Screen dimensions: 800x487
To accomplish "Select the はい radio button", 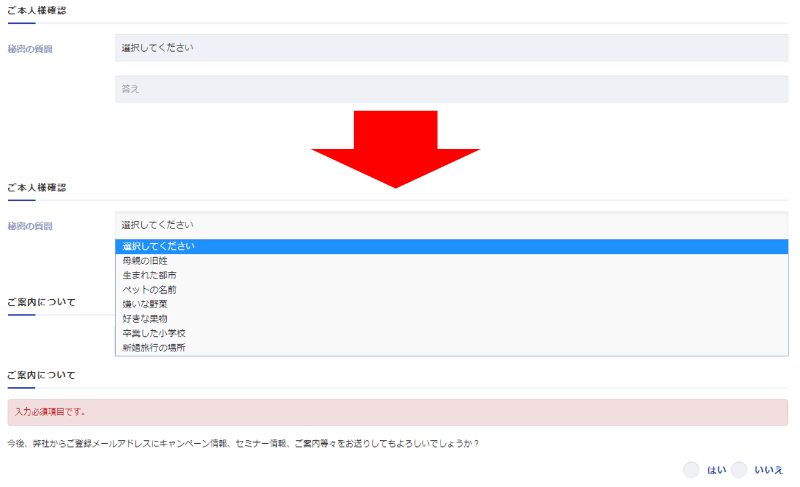I will [x=691, y=470].
